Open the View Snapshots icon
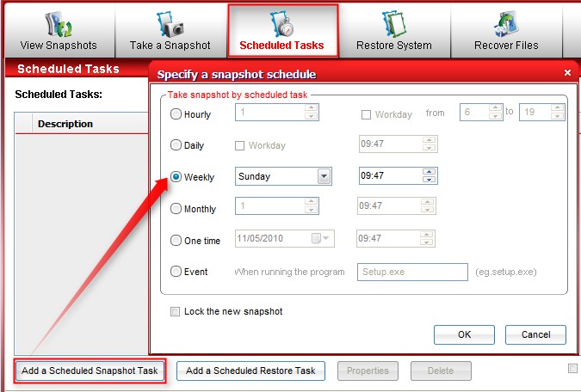 [x=59, y=24]
